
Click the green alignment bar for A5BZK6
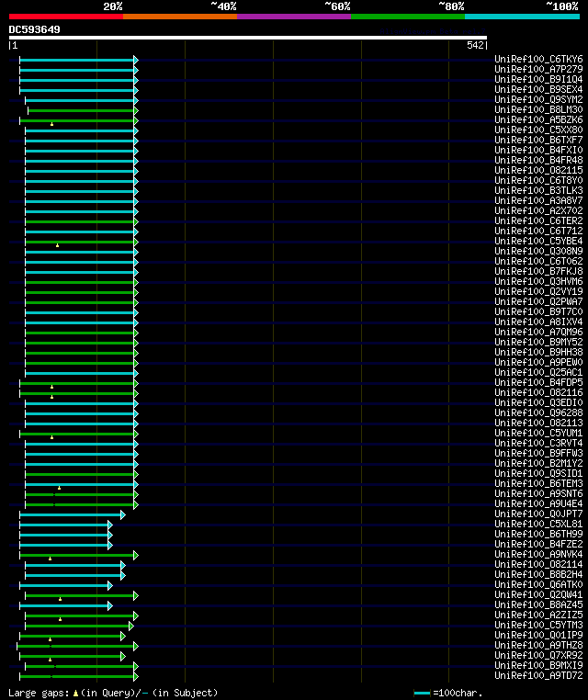77,120
